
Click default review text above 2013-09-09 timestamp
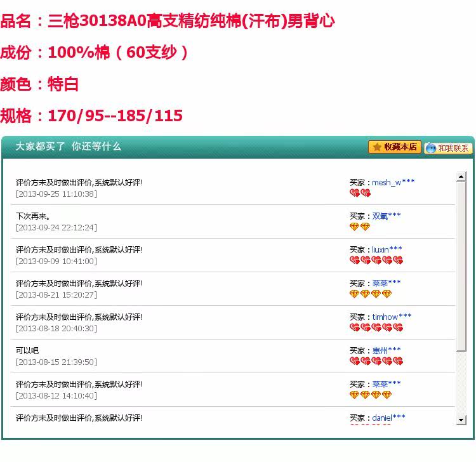pos(79,250)
